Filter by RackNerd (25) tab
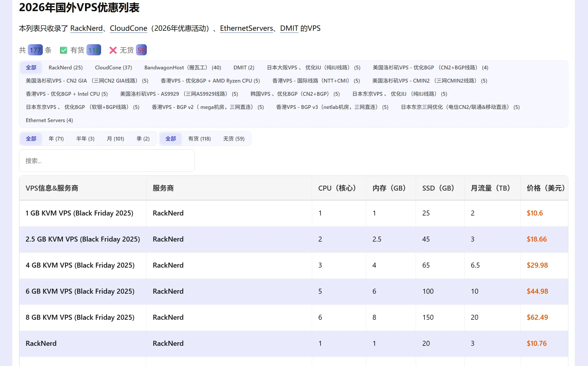Image resolution: width=588 pixels, height=366 pixels. 66,68
